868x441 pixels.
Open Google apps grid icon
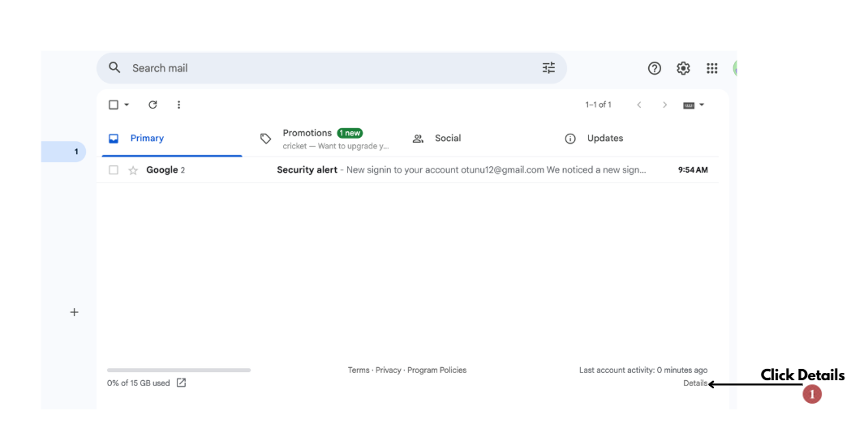(x=712, y=69)
